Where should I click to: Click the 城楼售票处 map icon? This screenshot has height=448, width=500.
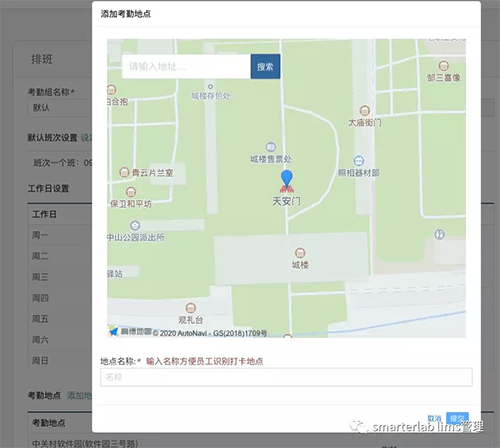[x=271, y=147]
